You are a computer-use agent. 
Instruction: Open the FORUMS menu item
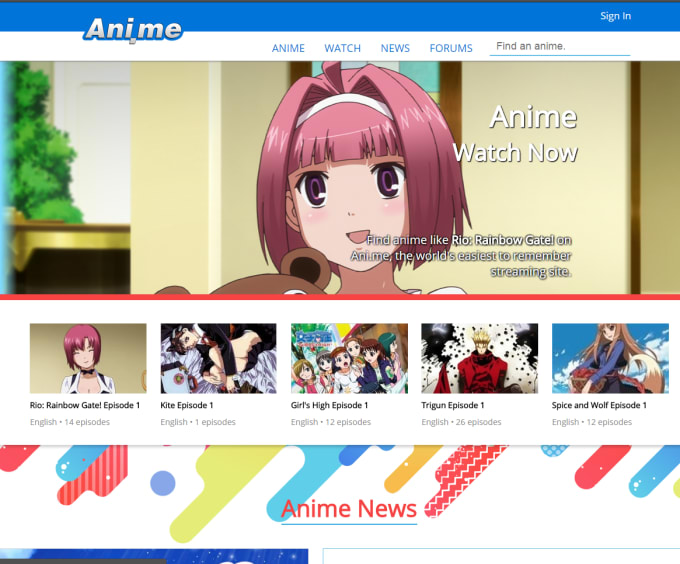[x=451, y=48]
